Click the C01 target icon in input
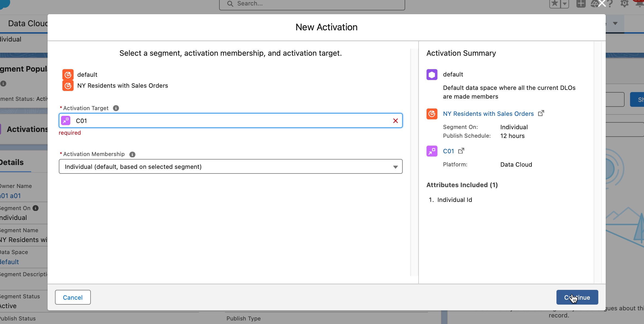The width and height of the screenshot is (644, 324). pyautogui.click(x=66, y=120)
